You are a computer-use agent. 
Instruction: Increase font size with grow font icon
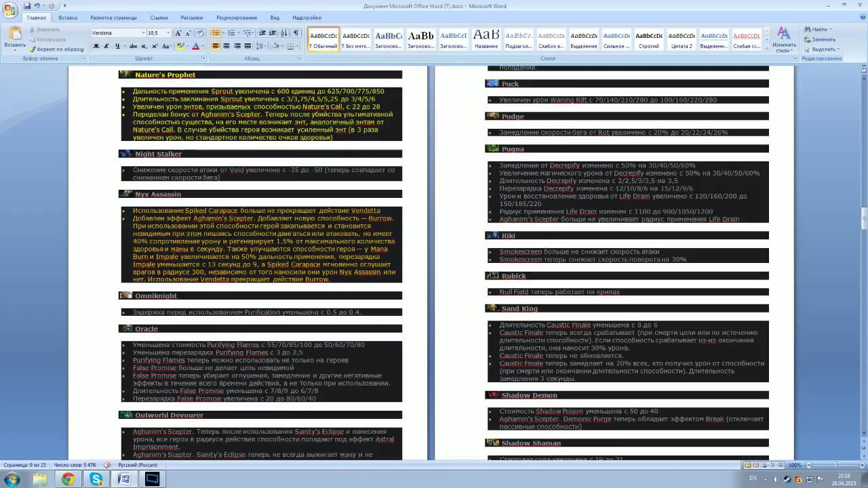tap(178, 33)
